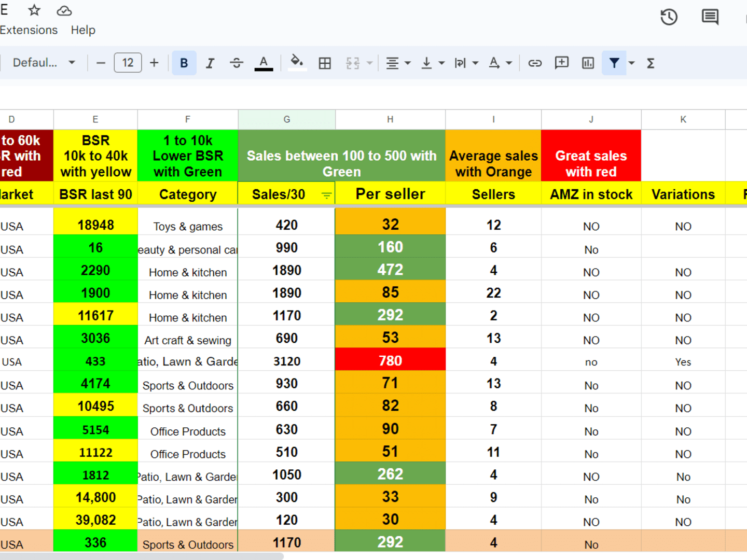Click 'Sales between 100 to 500' cell
The image size is (747, 560).
[341, 156]
